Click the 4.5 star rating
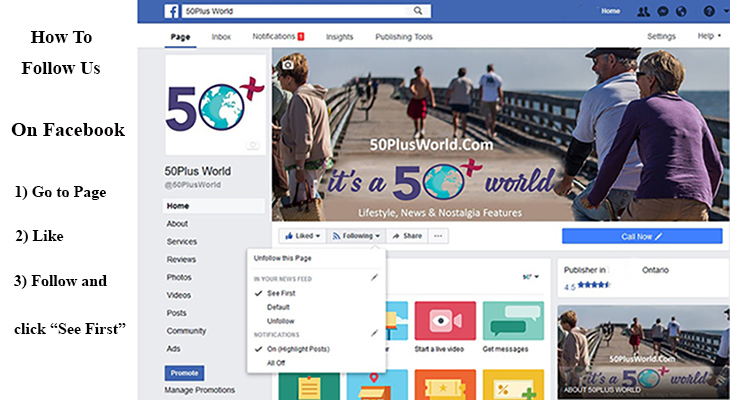 (x=587, y=286)
